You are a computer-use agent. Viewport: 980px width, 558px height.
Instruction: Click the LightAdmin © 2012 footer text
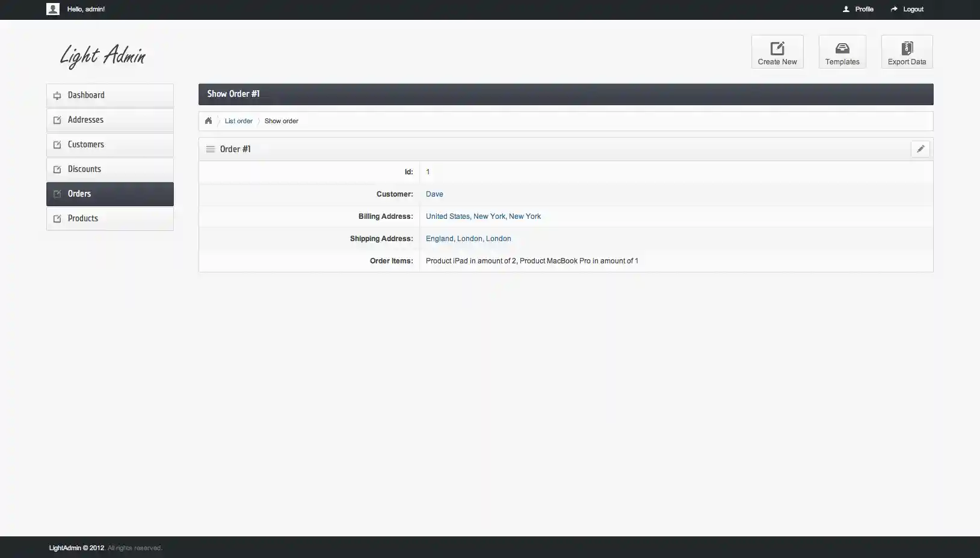point(76,548)
